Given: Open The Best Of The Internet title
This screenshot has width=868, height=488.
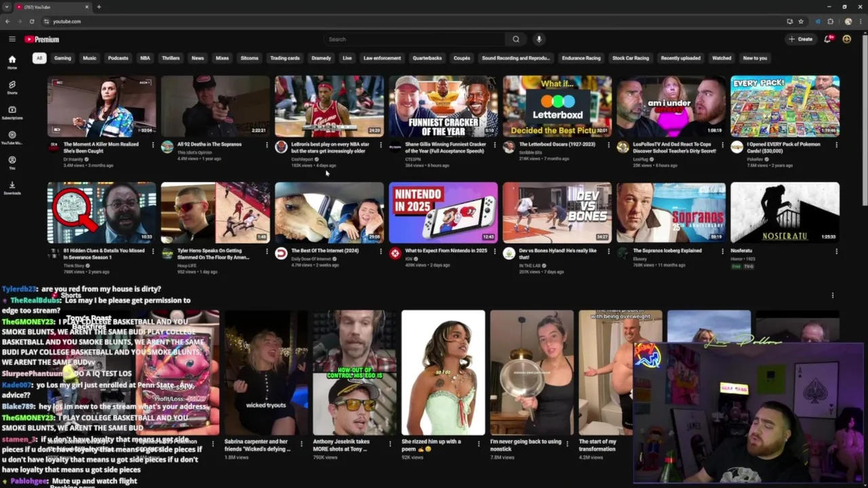Looking at the screenshot, I should (325, 251).
